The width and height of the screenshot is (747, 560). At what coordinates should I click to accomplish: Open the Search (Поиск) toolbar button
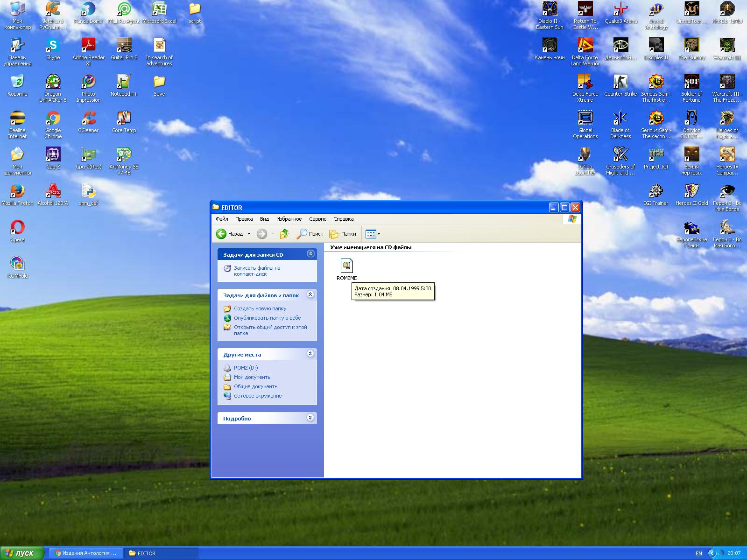(x=310, y=234)
